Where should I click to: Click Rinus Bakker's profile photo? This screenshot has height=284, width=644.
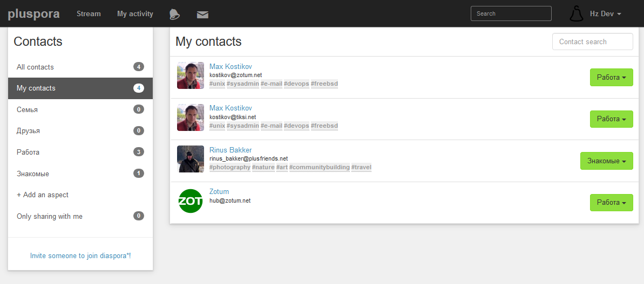[191, 159]
